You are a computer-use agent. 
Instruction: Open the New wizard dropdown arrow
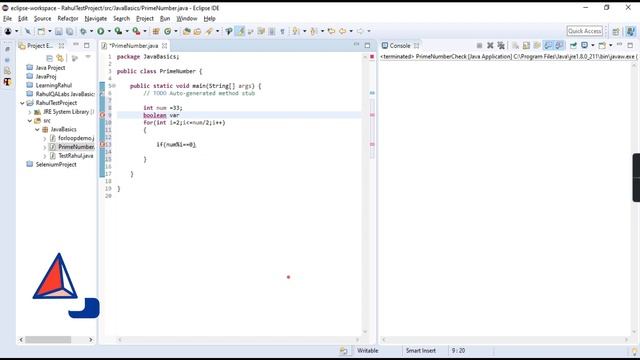point(50,31)
